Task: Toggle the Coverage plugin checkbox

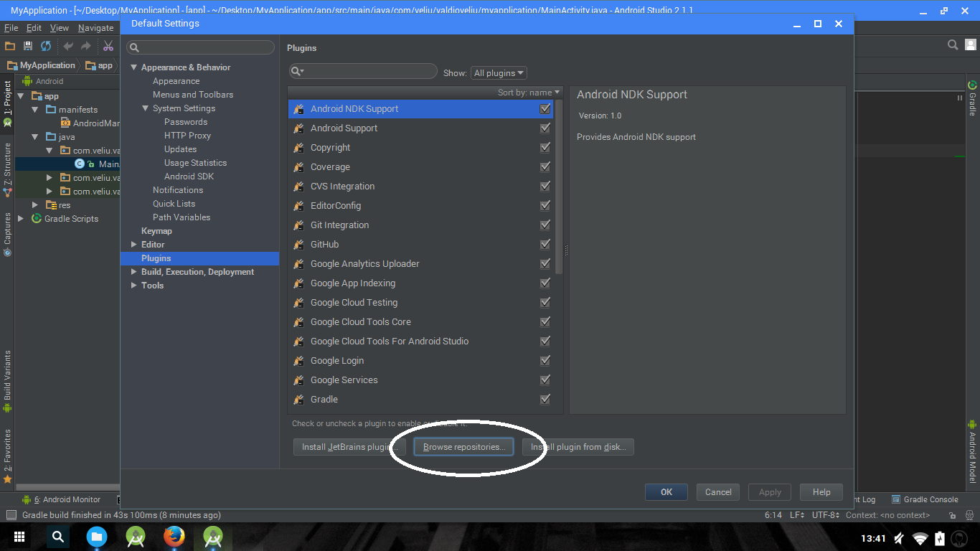Action: 545,167
